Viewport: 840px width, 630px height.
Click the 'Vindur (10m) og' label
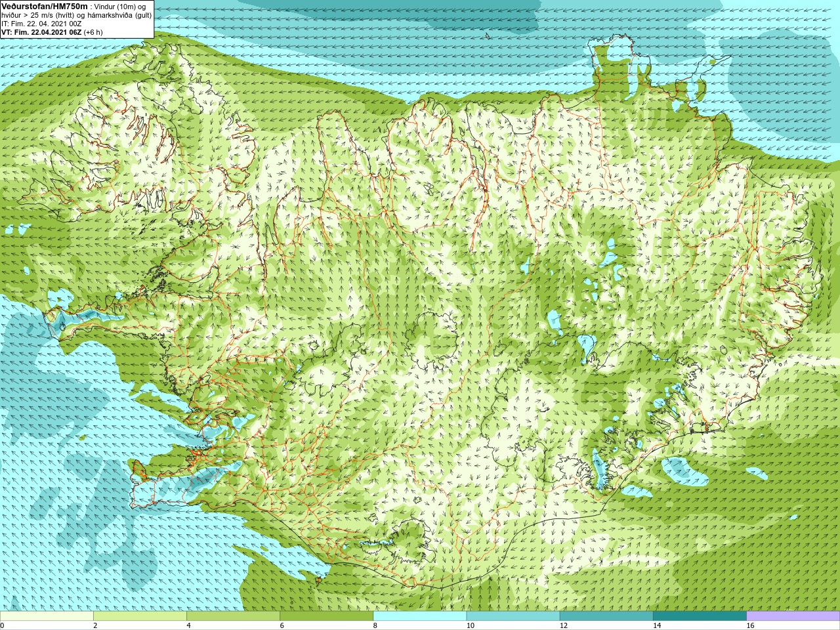point(121,7)
